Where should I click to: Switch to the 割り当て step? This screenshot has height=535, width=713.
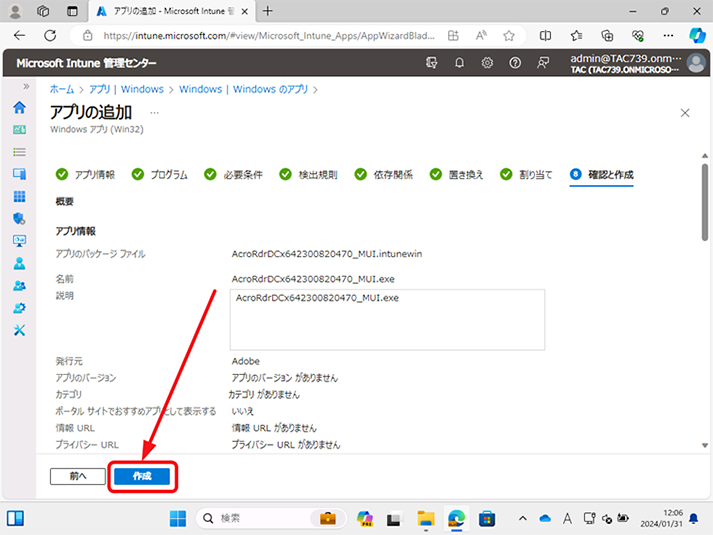click(x=526, y=175)
